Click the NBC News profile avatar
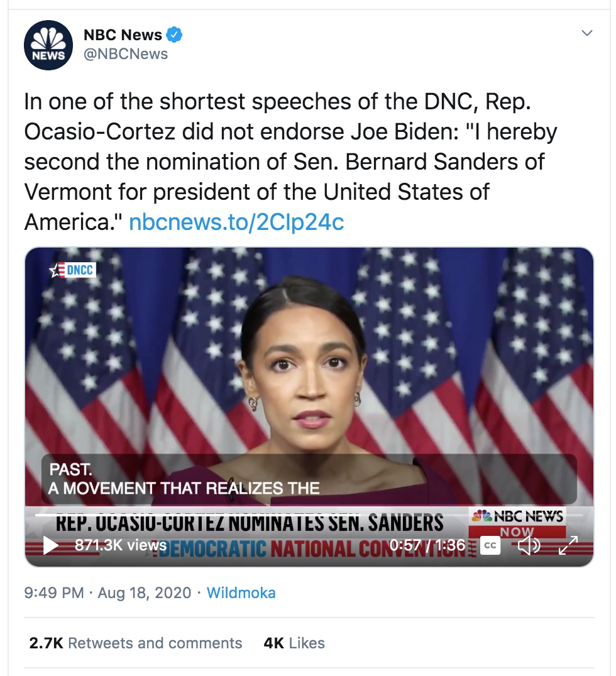This screenshot has width=616, height=676. click(x=48, y=45)
